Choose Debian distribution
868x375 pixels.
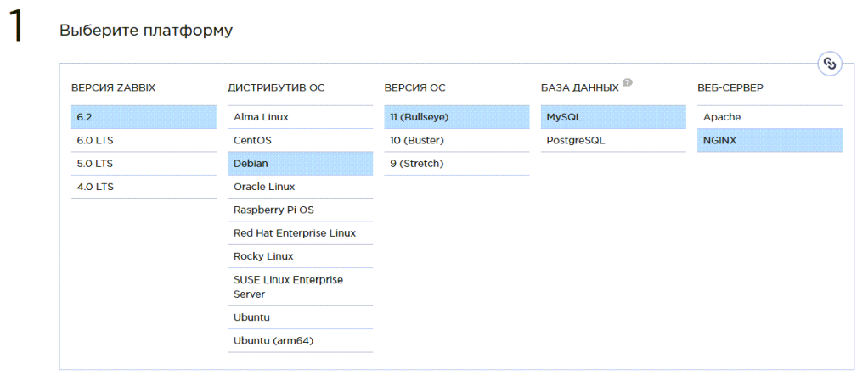[x=300, y=164]
